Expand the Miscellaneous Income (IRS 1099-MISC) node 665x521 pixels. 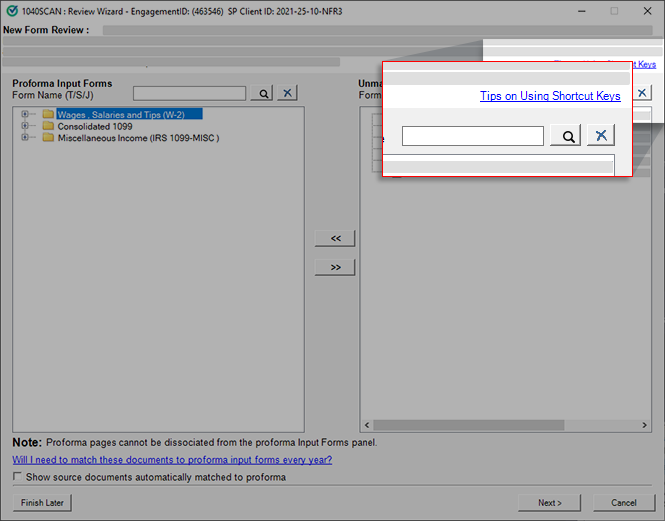25,137
